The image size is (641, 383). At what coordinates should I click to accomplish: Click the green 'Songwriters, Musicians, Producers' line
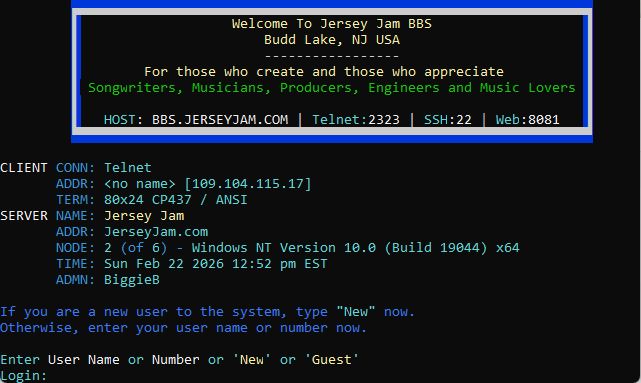click(332, 88)
